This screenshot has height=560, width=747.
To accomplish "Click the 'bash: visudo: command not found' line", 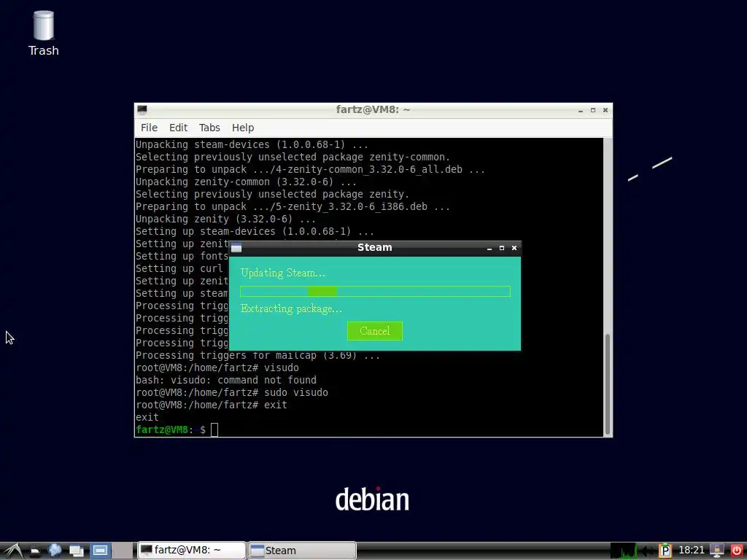I will coord(226,380).
